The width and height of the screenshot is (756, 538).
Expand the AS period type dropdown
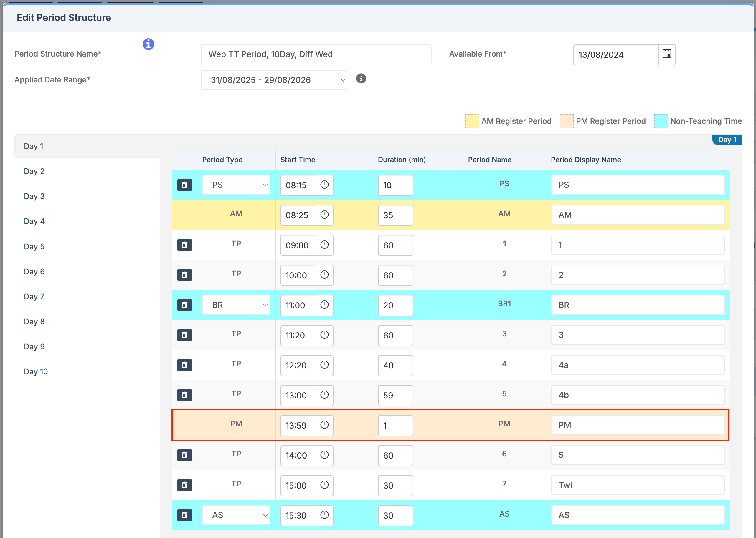click(236, 515)
